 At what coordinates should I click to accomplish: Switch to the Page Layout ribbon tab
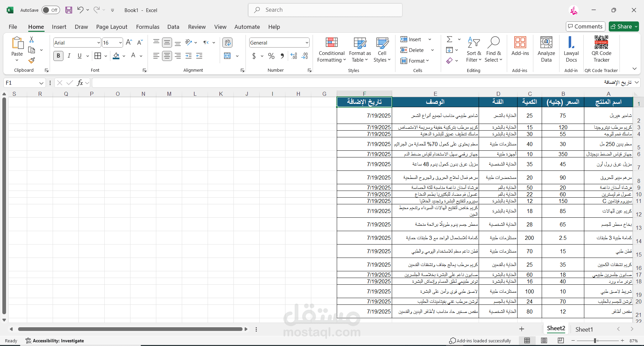(112, 27)
